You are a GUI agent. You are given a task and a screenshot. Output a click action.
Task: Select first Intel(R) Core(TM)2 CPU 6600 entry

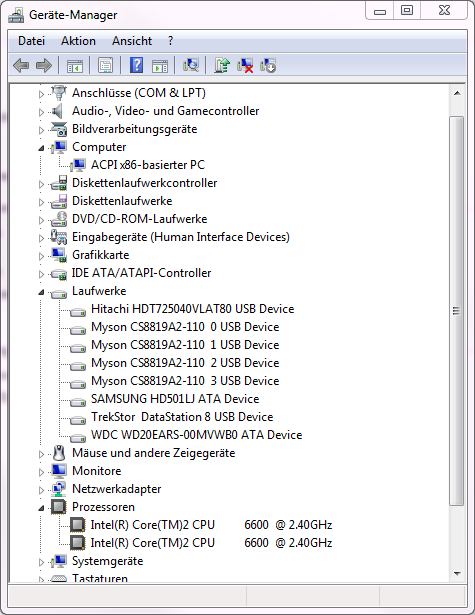211,525
